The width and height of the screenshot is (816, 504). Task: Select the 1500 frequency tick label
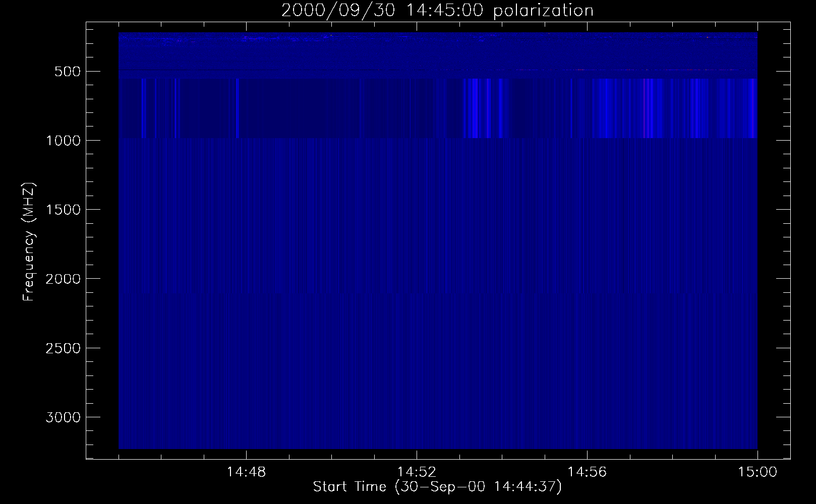tap(63, 210)
